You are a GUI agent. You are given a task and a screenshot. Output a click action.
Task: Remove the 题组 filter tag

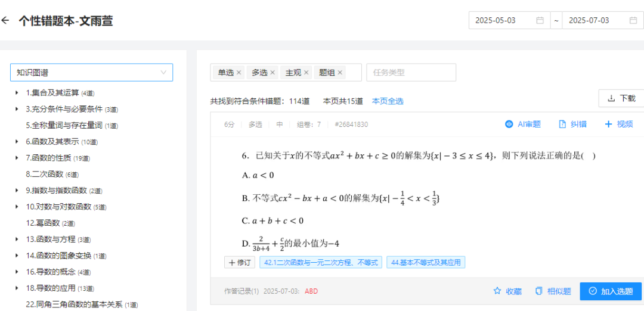[340, 73]
